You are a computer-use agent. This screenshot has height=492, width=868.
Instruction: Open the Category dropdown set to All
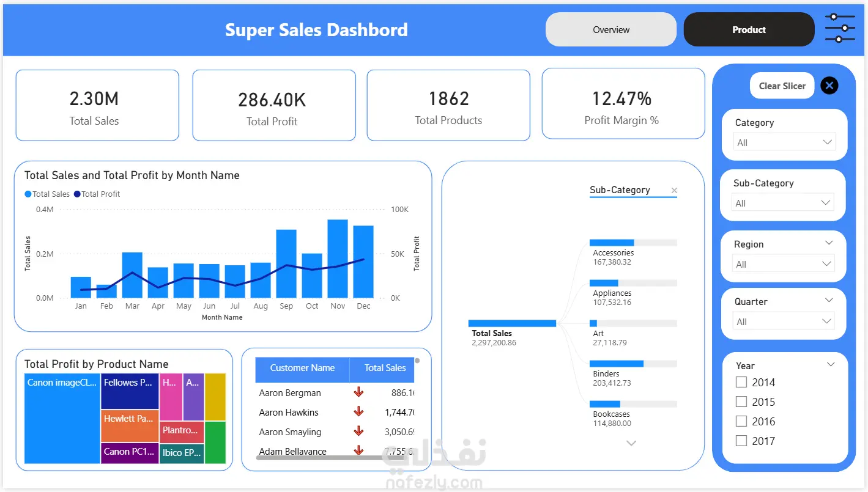click(784, 142)
